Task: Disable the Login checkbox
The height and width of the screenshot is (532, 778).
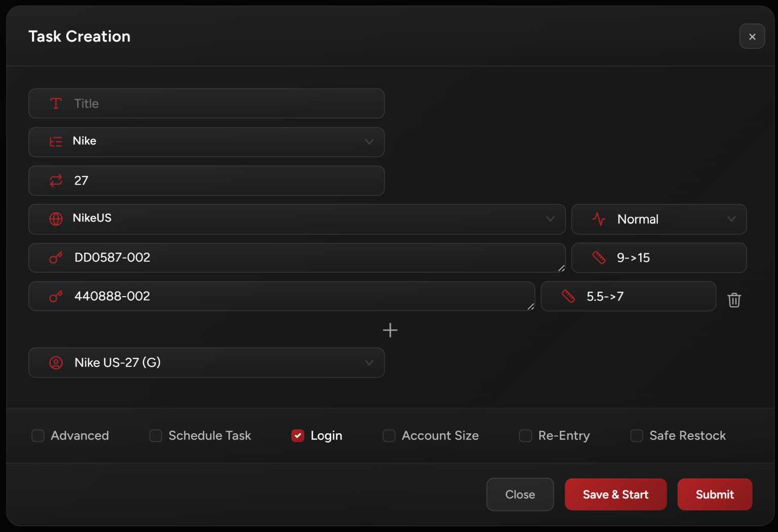Action: (298, 436)
